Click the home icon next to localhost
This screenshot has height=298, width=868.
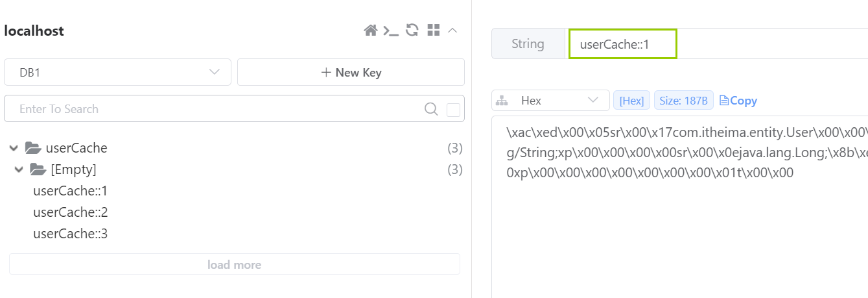[x=370, y=31]
